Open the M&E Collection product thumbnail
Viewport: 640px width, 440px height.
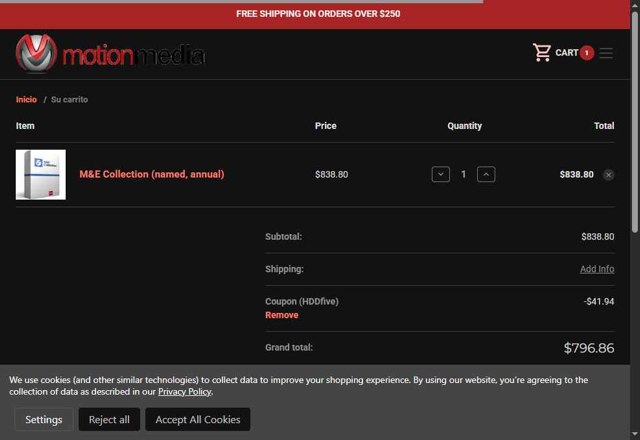point(41,175)
